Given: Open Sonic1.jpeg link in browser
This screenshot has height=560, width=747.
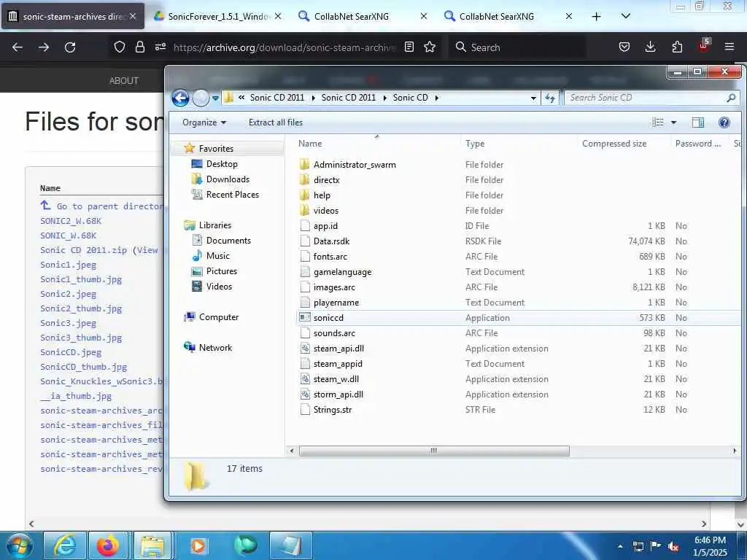Looking at the screenshot, I should pyautogui.click(x=68, y=265).
